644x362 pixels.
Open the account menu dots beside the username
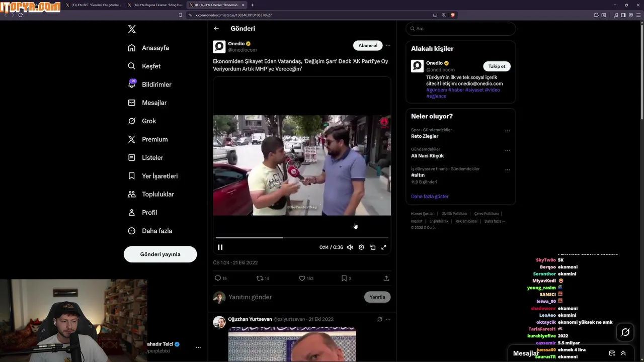point(198,347)
